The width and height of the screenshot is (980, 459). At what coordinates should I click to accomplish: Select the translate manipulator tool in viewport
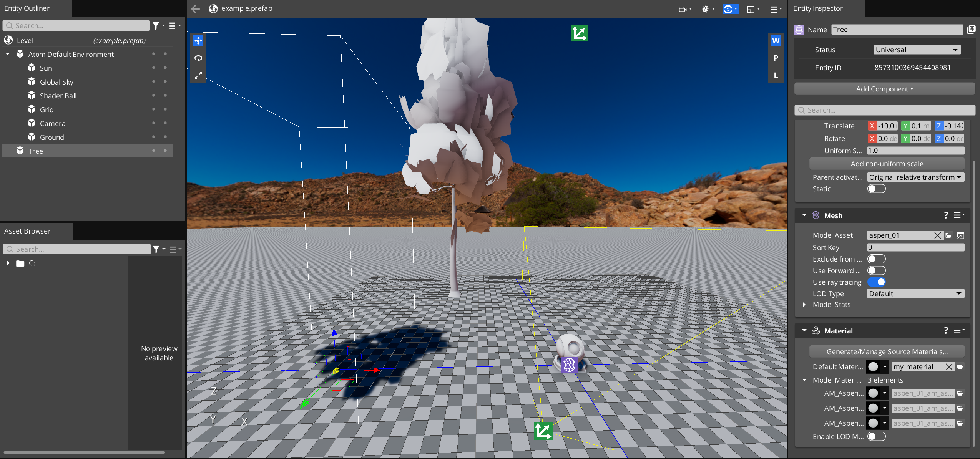pyautogui.click(x=198, y=41)
